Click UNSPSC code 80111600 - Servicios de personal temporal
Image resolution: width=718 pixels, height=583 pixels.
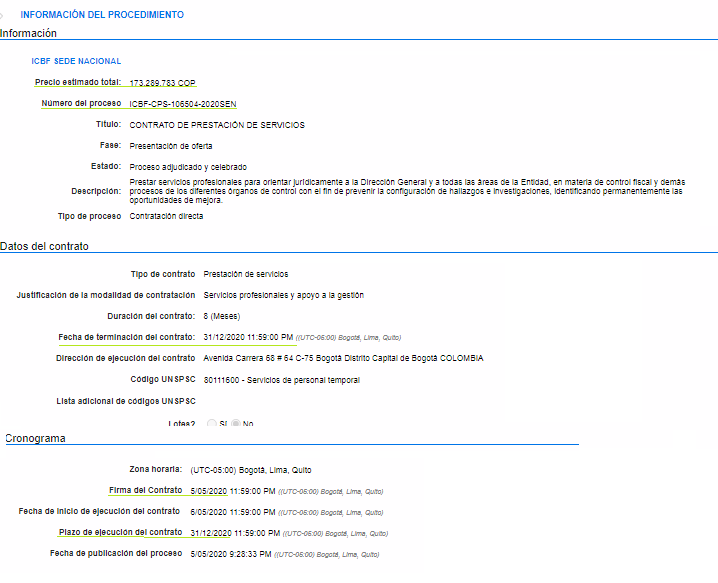pyautogui.click(x=282, y=380)
